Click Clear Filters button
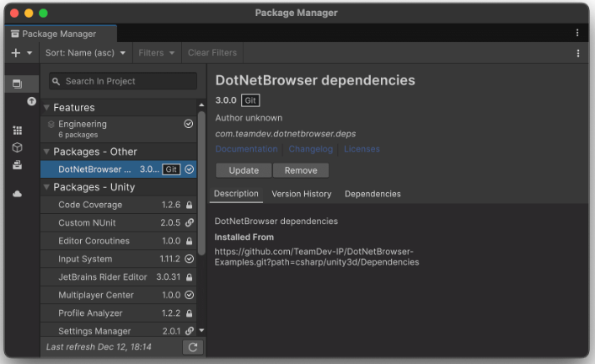 tap(212, 53)
